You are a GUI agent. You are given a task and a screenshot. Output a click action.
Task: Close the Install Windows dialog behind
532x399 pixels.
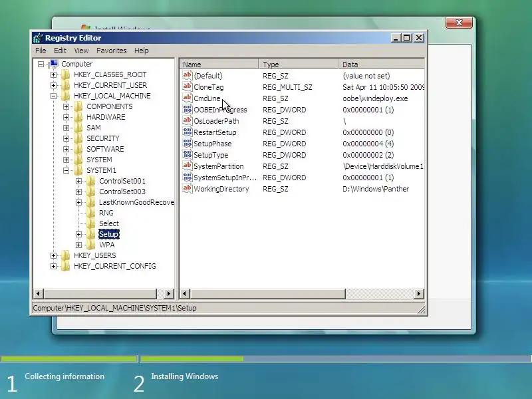tap(459, 23)
